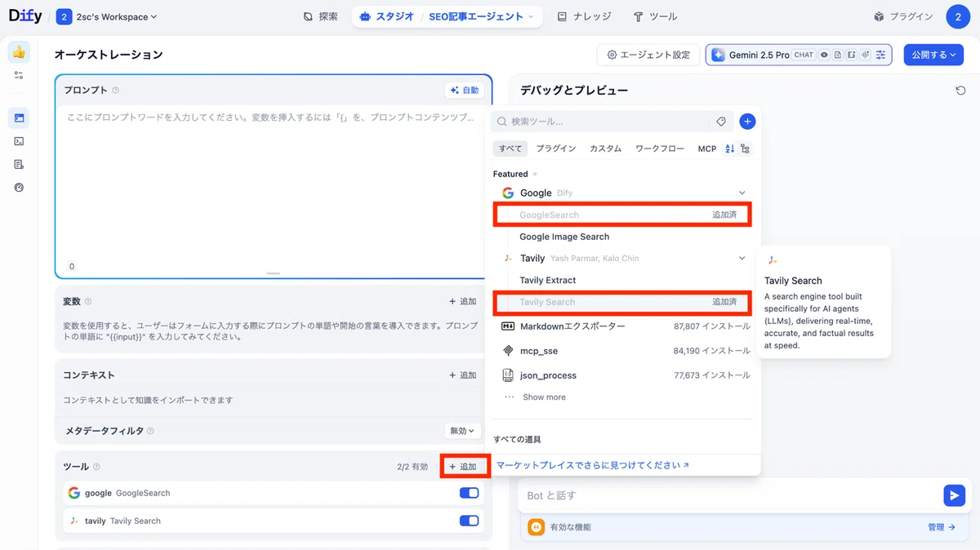980x550 pixels.
Task: Click the blue plus button beside tool search
Action: 747,122
